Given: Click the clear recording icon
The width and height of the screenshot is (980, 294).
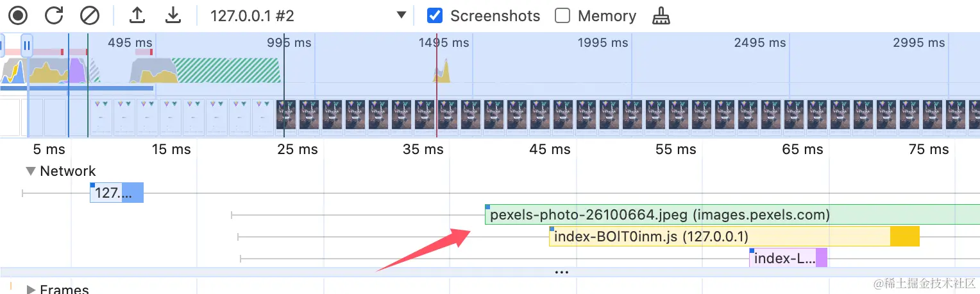Looking at the screenshot, I should [90, 15].
